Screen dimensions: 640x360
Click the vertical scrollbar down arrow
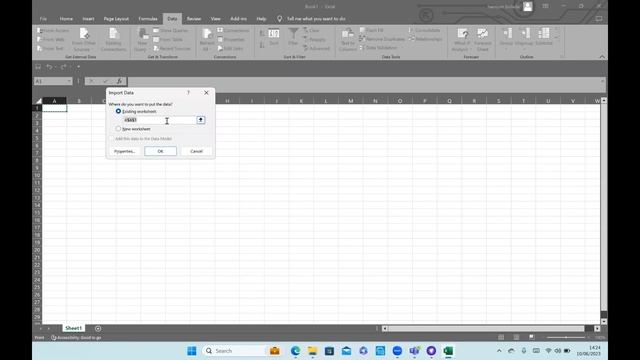[x=604, y=321]
